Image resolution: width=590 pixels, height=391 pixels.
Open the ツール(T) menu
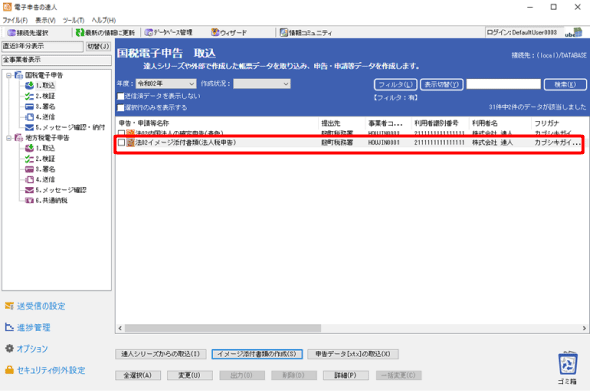(74, 20)
